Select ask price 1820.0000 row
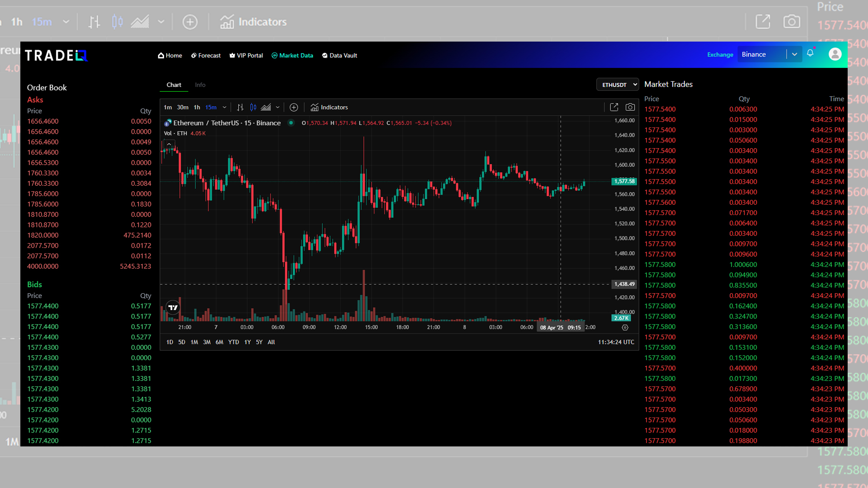 [x=89, y=235]
